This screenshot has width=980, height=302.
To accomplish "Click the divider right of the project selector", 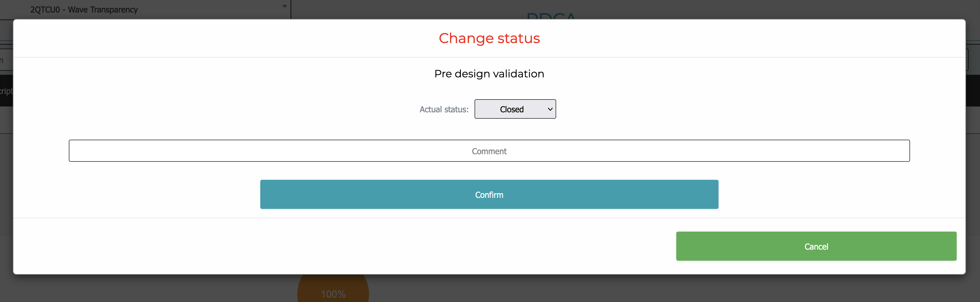I will (x=291, y=9).
